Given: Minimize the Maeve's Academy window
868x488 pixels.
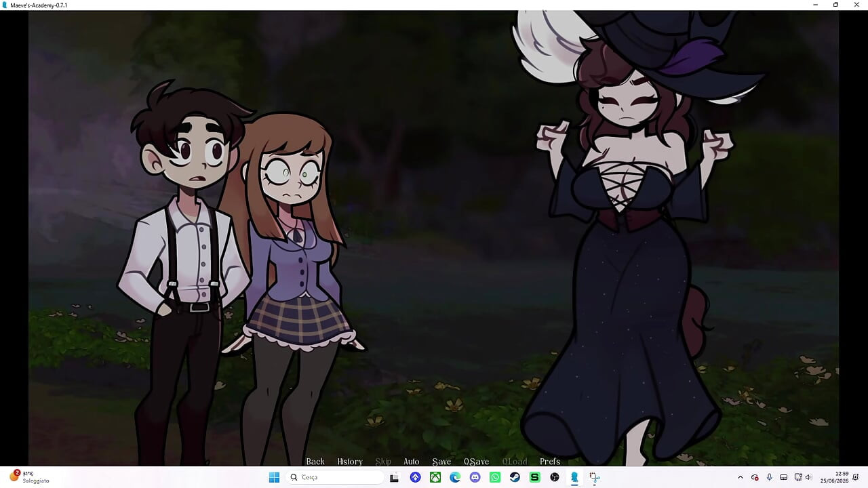Looking at the screenshot, I should (815, 5).
